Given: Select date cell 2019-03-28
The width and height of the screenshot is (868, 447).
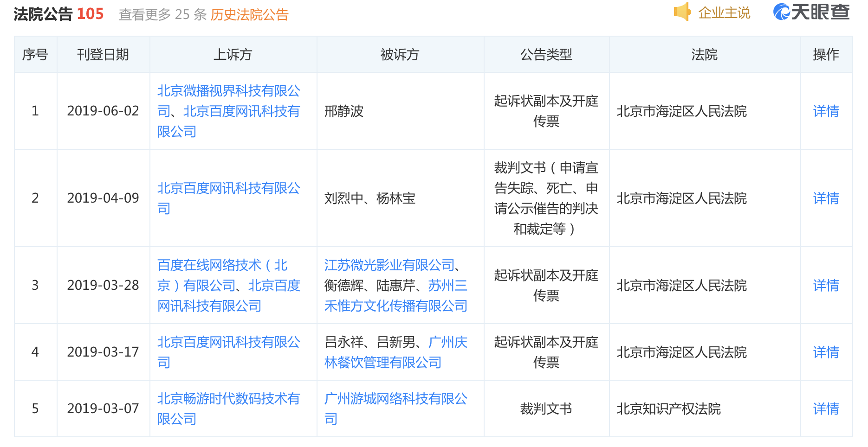Looking at the screenshot, I should tap(103, 286).
